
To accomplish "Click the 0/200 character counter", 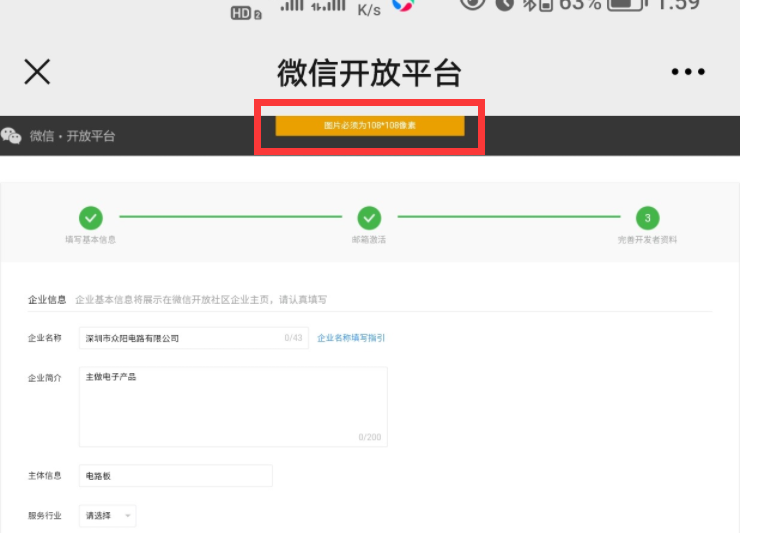I will pyautogui.click(x=370, y=437).
